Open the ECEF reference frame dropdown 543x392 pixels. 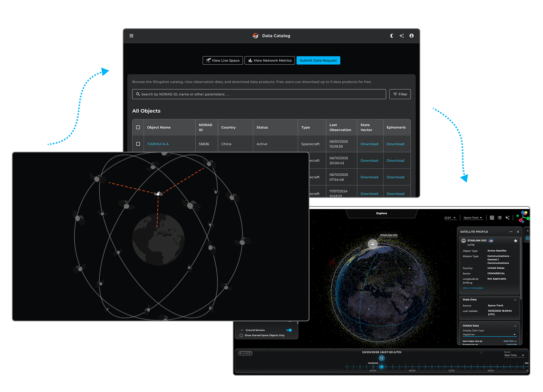[450, 218]
